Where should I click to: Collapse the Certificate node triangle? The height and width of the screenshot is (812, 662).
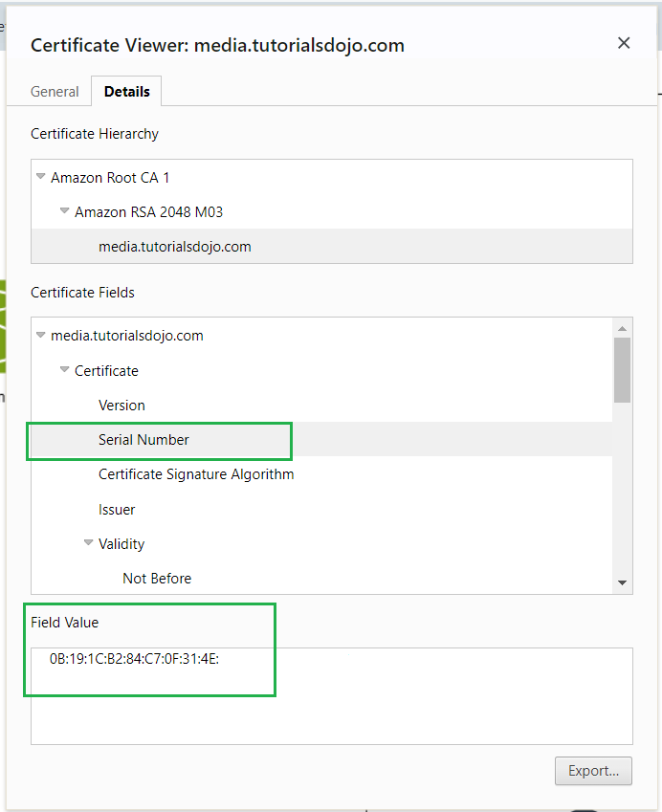point(64,370)
